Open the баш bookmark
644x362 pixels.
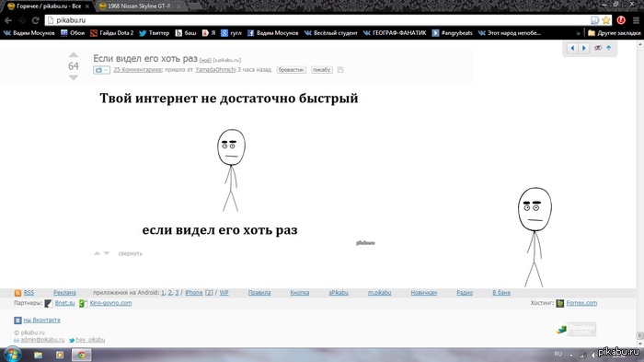pyautogui.click(x=186, y=33)
